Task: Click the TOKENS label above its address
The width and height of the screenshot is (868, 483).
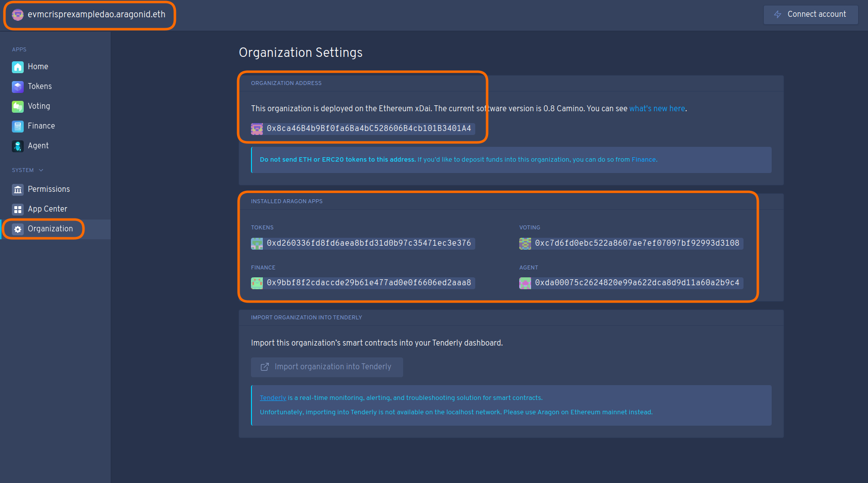Action: coord(262,227)
